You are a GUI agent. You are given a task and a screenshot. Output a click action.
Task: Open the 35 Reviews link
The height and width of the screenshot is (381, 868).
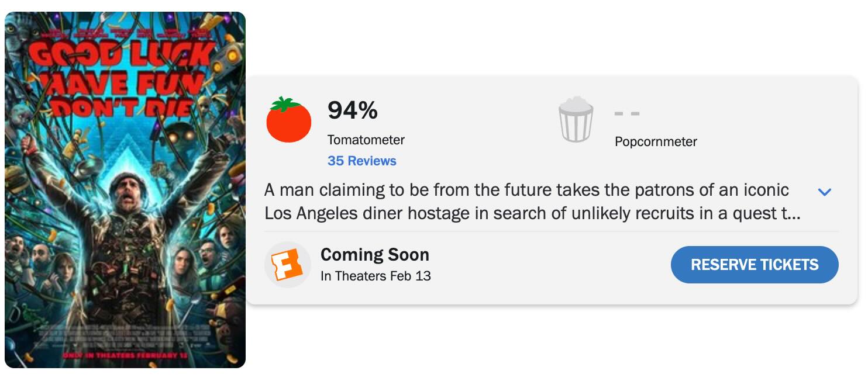click(361, 161)
